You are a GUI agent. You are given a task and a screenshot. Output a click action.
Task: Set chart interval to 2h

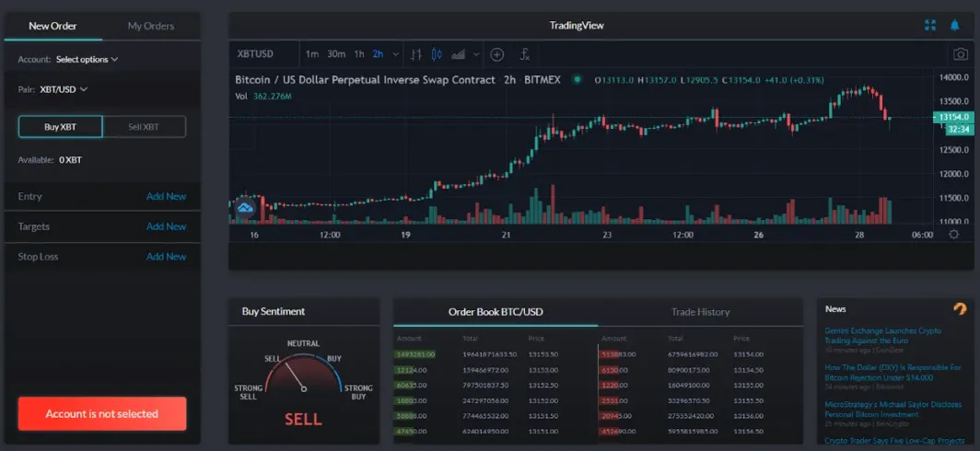pyautogui.click(x=379, y=54)
